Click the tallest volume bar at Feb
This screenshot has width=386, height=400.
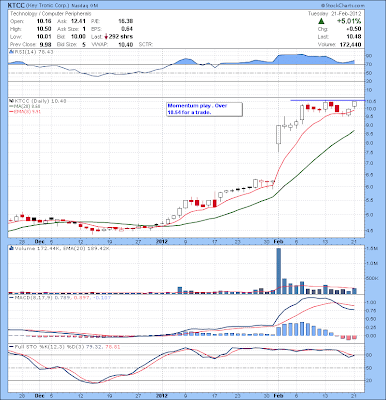coord(279,271)
